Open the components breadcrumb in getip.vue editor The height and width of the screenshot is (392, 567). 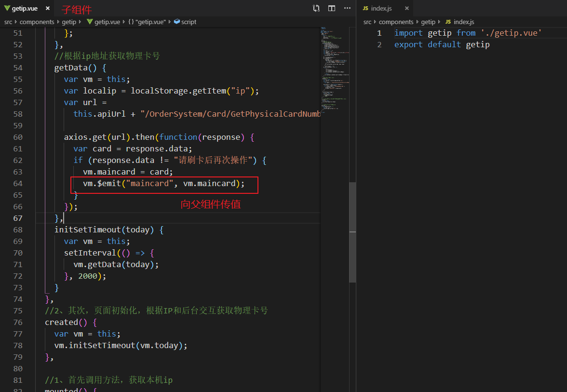(37, 22)
